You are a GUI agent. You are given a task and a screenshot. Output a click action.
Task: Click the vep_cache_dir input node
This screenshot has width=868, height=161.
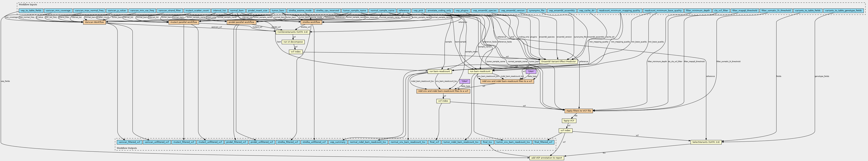coord(587,11)
